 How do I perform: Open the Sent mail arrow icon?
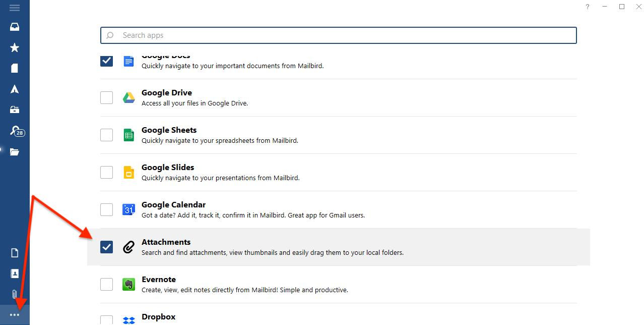coord(15,89)
